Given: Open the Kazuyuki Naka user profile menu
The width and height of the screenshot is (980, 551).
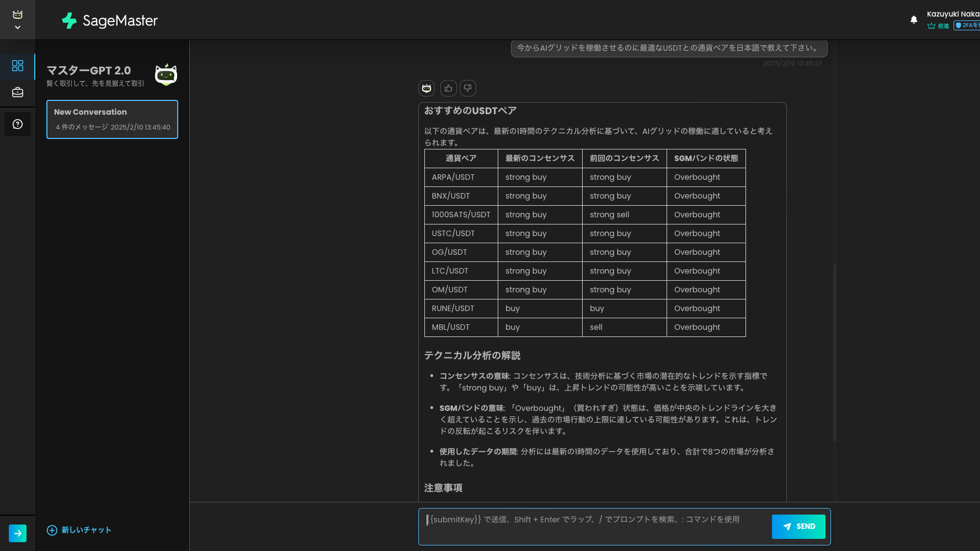Looking at the screenshot, I should coord(953,14).
